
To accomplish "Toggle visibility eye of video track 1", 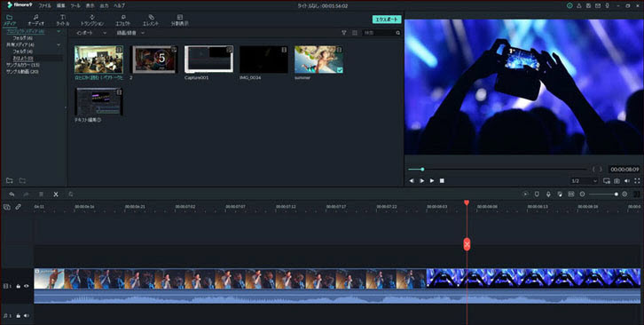I will [27, 286].
